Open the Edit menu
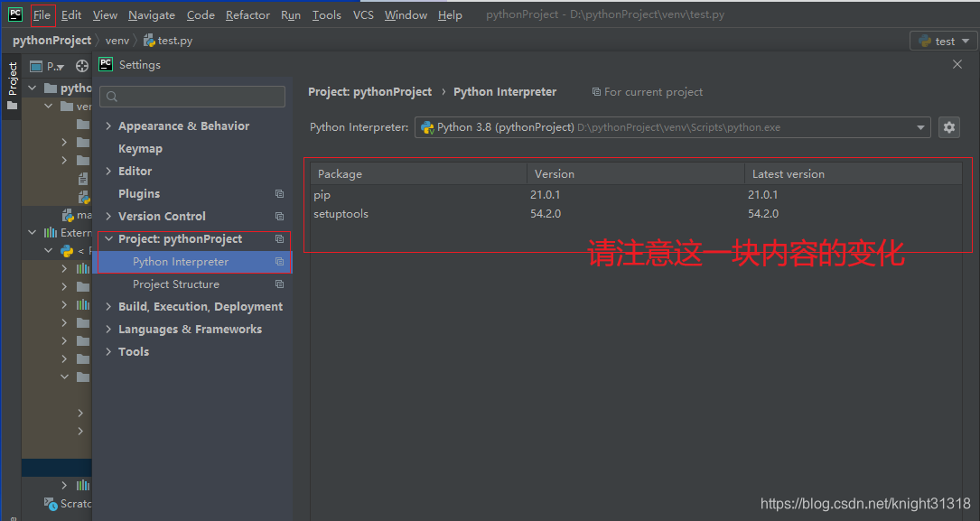The width and height of the screenshot is (980, 521). (x=71, y=15)
